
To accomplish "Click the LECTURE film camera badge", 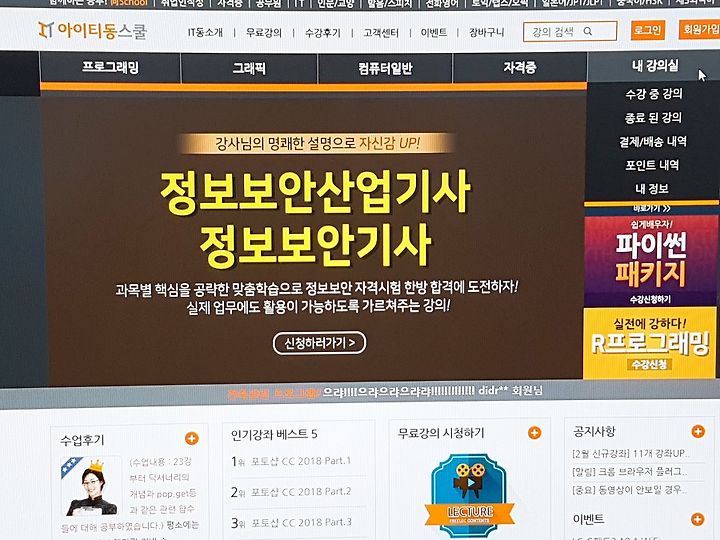I will coord(469,495).
